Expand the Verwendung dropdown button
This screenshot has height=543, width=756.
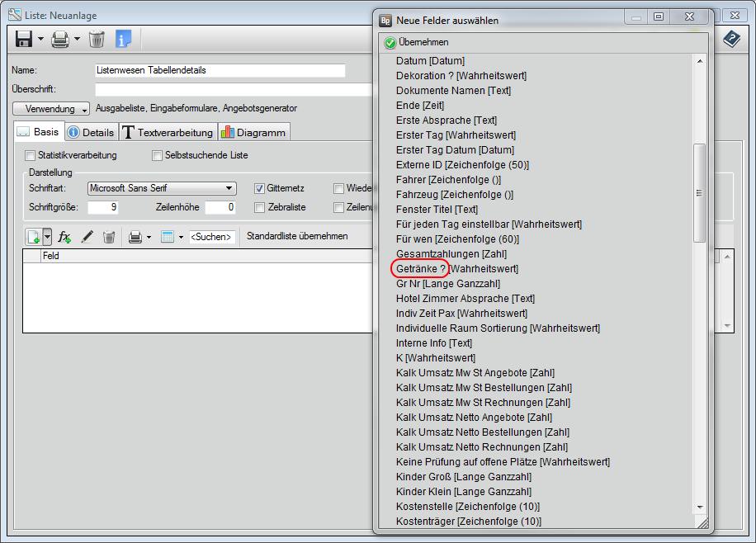pos(51,108)
